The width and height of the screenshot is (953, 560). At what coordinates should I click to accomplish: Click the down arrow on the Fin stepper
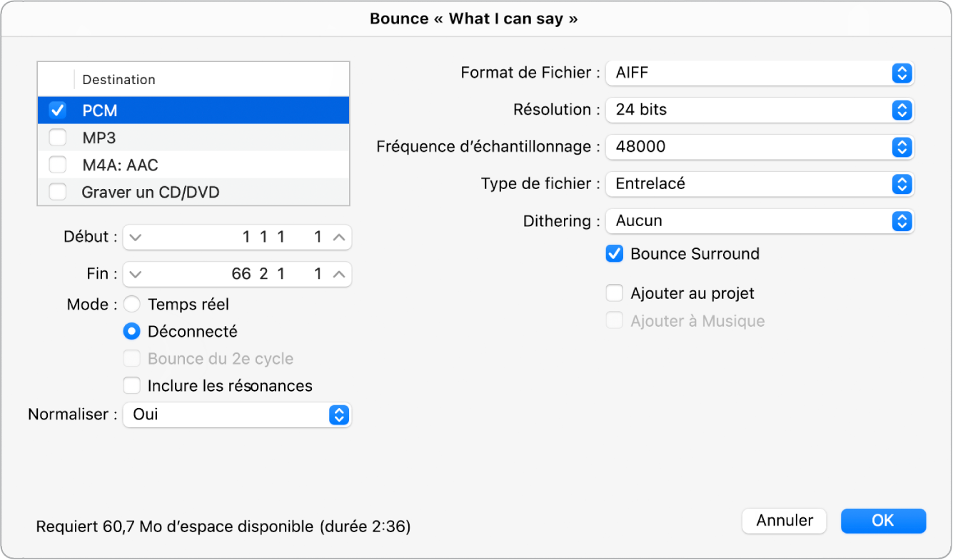pyautogui.click(x=136, y=274)
